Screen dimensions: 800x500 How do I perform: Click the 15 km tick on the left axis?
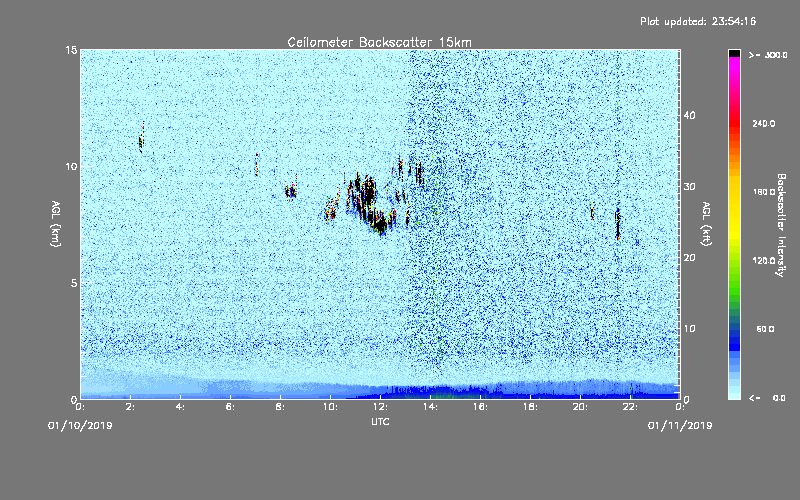coord(71,50)
